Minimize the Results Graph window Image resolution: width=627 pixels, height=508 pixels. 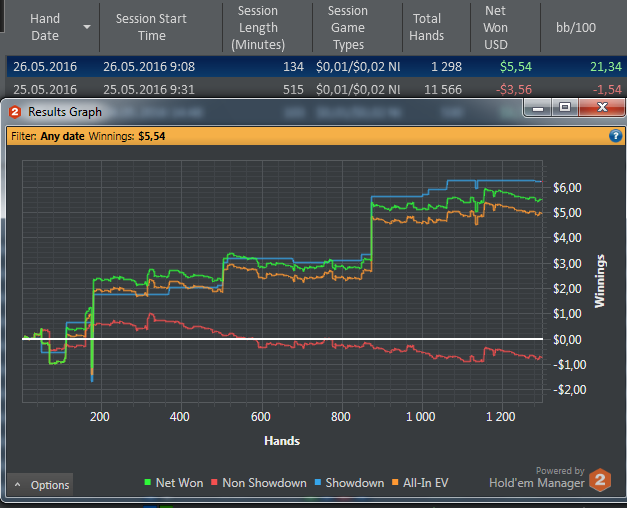(x=538, y=107)
